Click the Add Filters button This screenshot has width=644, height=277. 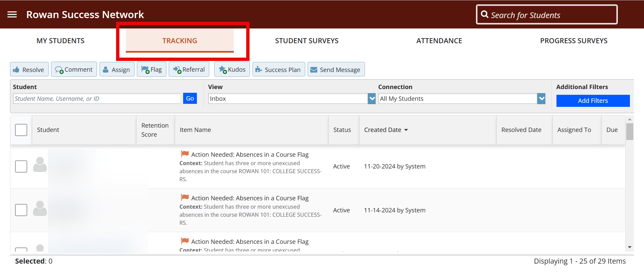point(593,101)
